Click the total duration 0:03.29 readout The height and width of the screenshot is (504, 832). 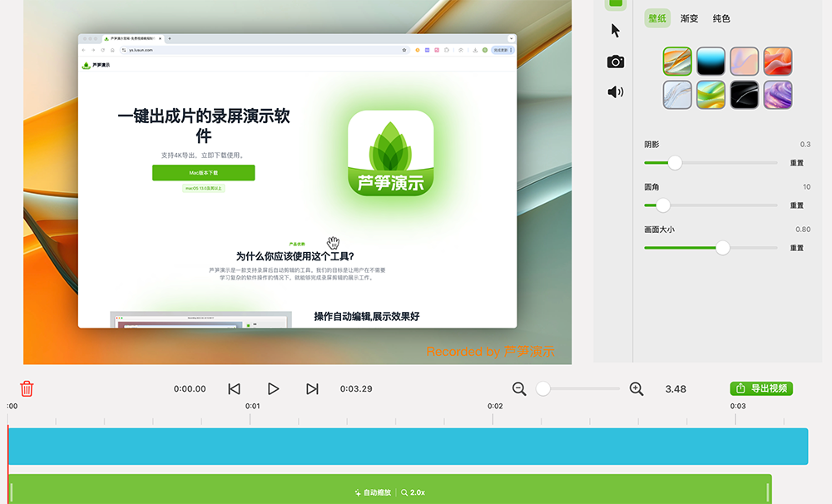coord(356,389)
